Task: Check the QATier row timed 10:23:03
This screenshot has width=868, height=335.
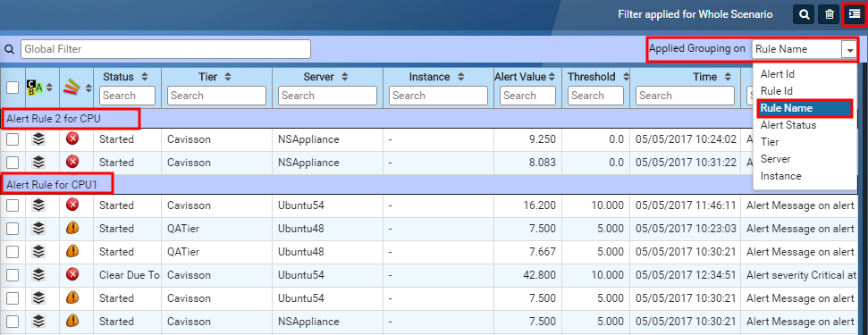Action: click(x=13, y=229)
